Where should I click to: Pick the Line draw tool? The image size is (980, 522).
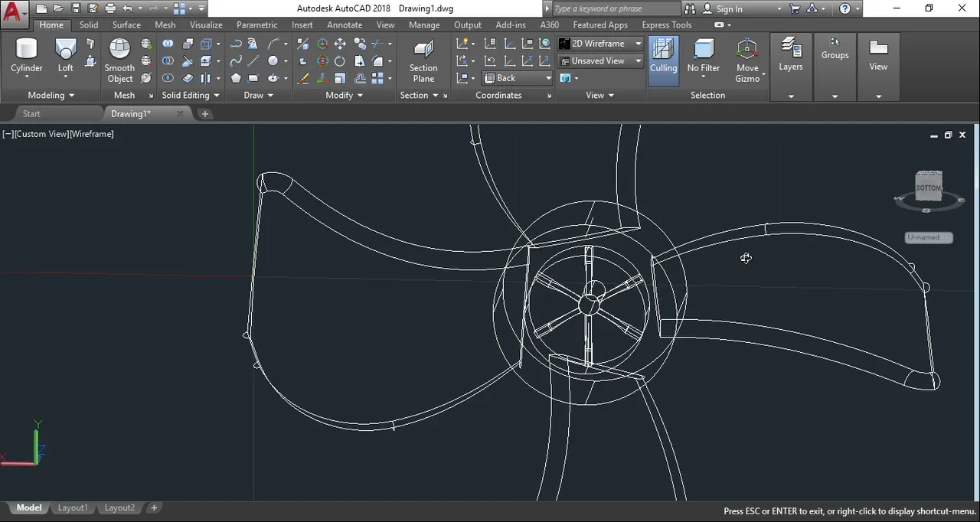point(253,61)
